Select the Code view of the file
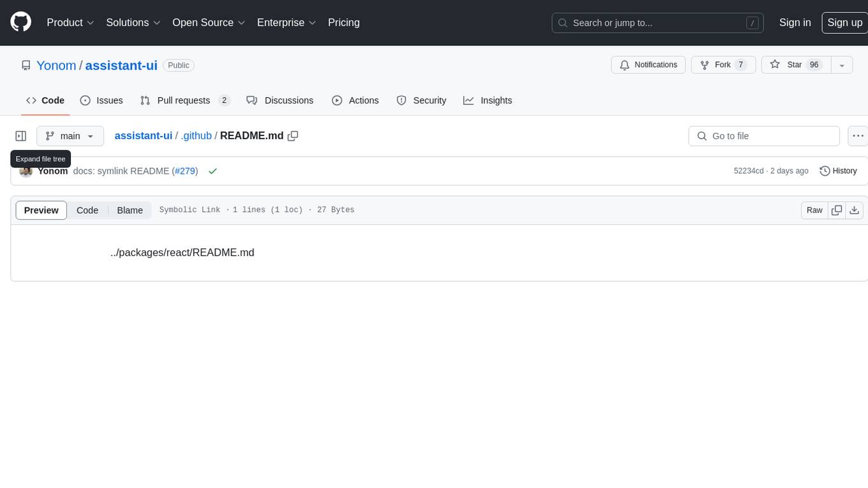 [x=87, y=210]
